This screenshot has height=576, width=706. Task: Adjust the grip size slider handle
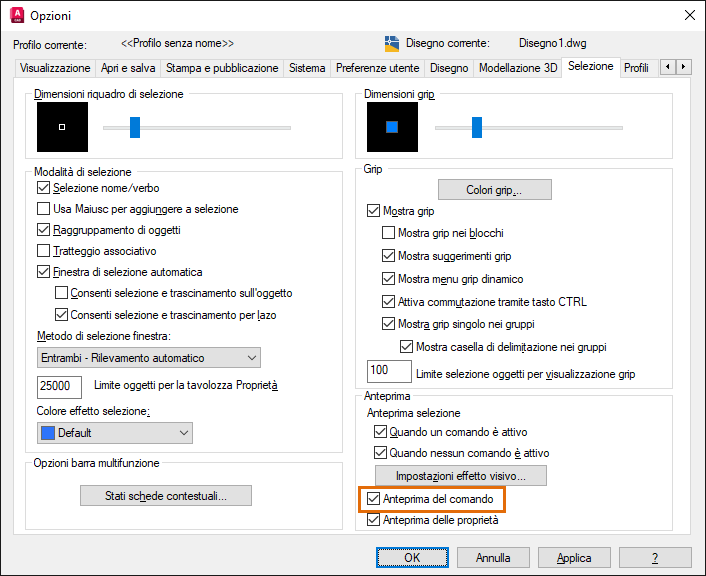(x=477, y=127)
